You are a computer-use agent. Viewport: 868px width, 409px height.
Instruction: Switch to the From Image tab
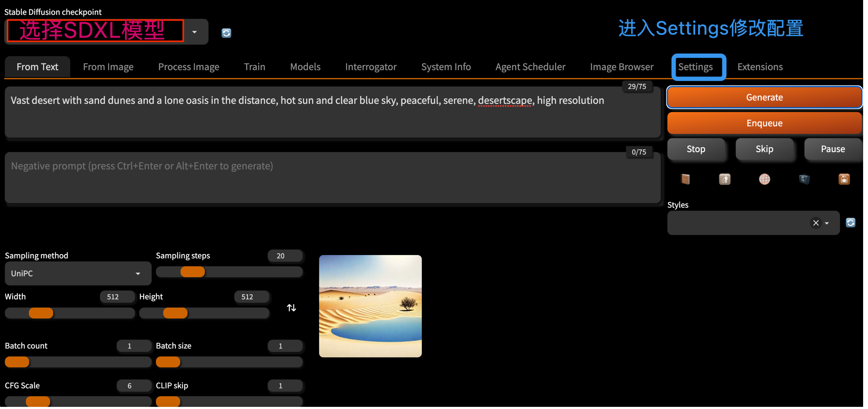[108, 67]
